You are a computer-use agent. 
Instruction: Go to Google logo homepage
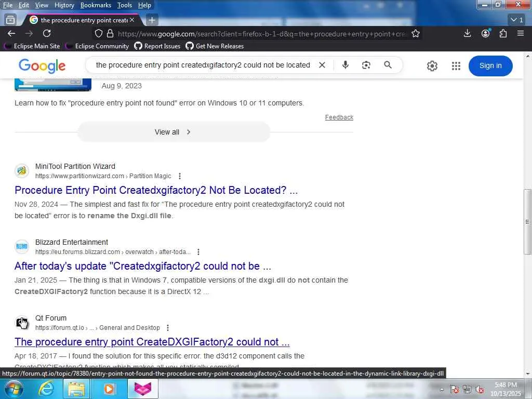tap(42, 66)
